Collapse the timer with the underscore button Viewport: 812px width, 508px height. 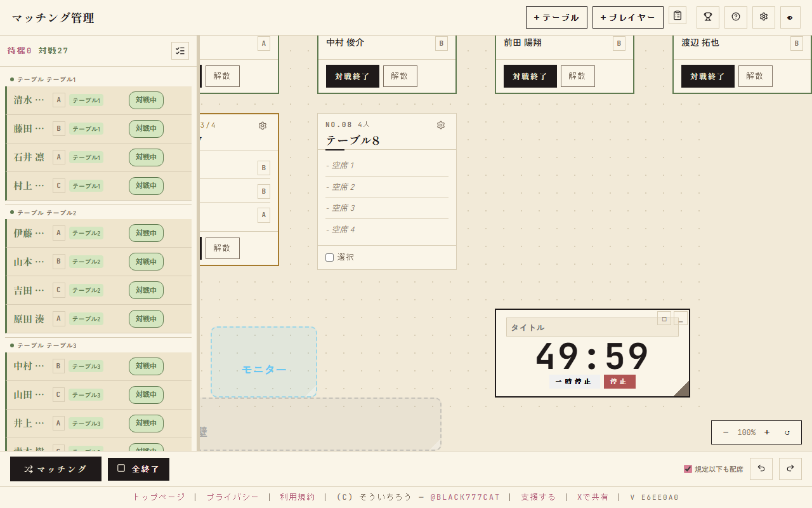point(681,319)
